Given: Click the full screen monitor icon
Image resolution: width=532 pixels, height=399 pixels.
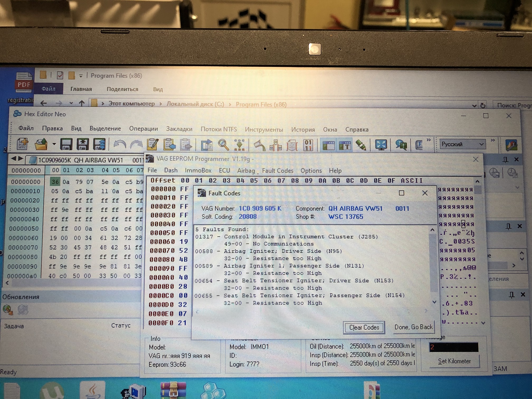Looking at the screenshot, I should pyautogui.click(x=381, y=145).
